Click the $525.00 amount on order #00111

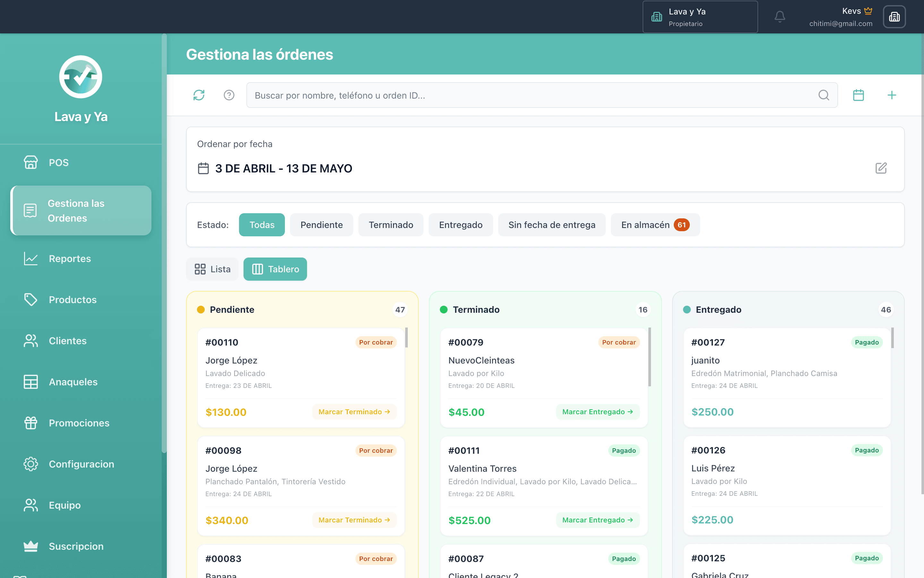click(x=469, y=520)
